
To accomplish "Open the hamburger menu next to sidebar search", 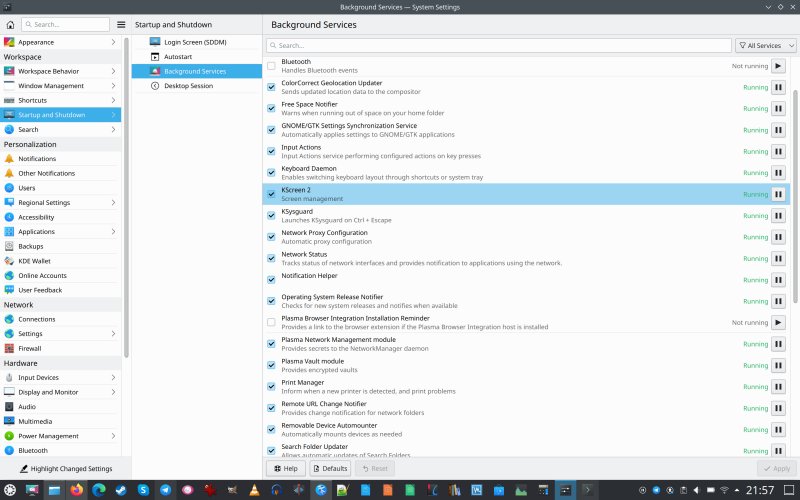I will click(121, 24).
